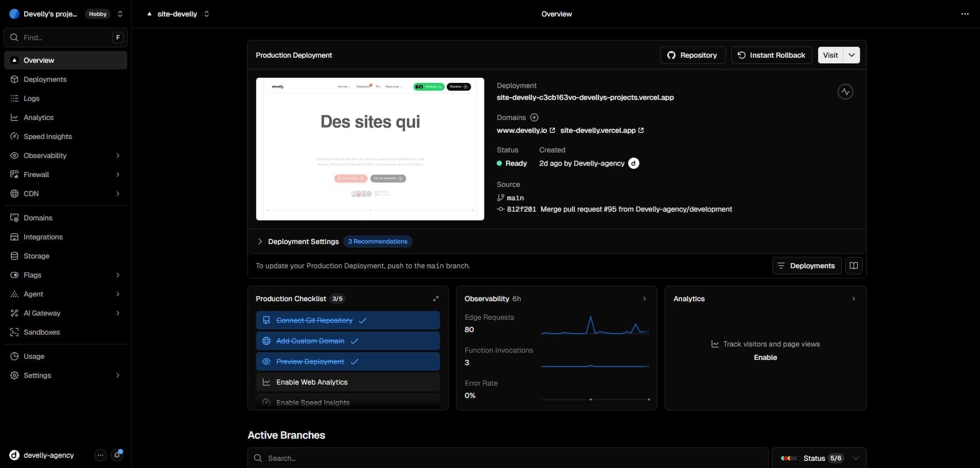The image size is (980, 468).
Task: Select the Preview Deployment checklist item
Action: pos(348,361)
